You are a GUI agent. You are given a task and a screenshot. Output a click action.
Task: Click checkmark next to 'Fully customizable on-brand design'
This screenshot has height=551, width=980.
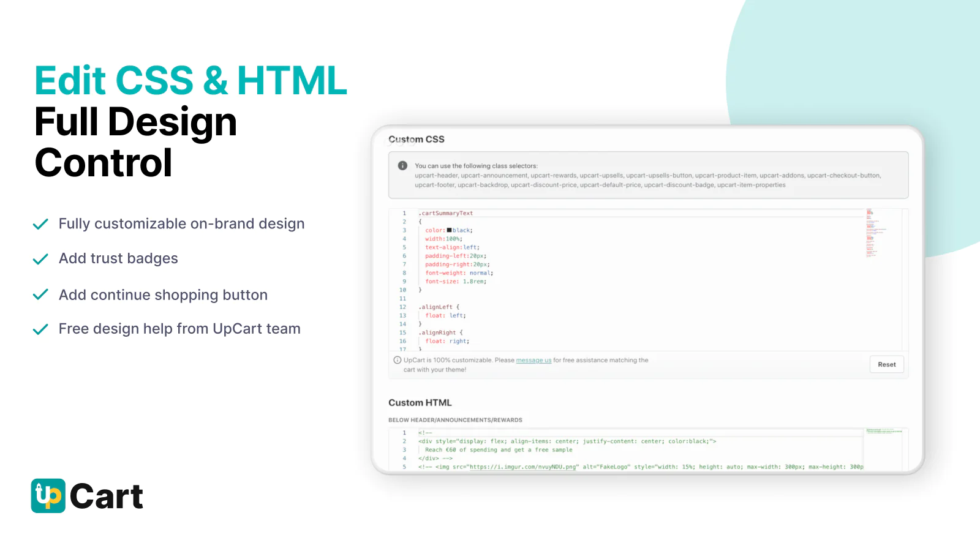point(40,224)
